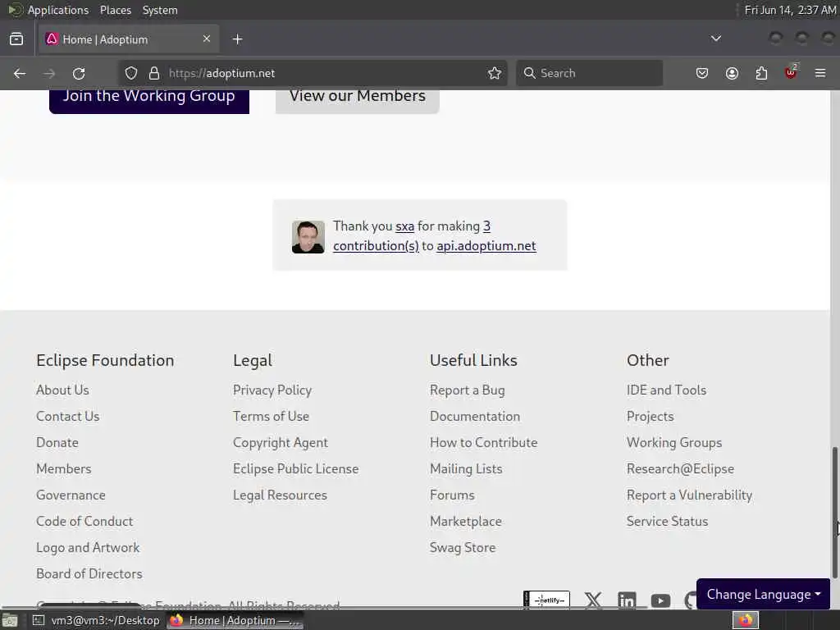Close the Home | Adoptium tab
This screenshot has width=840, height=630.
coord(207,39)
